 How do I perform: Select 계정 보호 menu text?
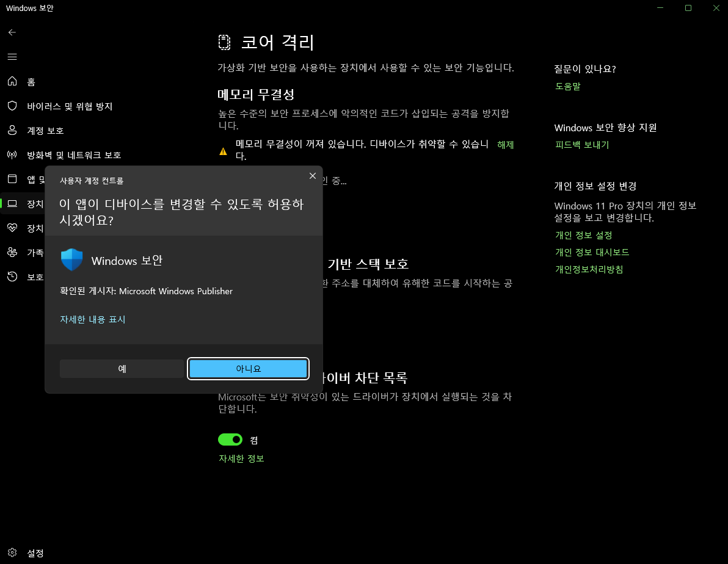pyautogui.click(x=45, y=131)
